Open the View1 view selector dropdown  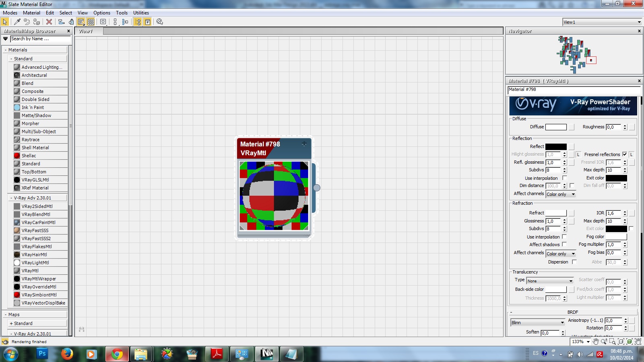(602, 22)
